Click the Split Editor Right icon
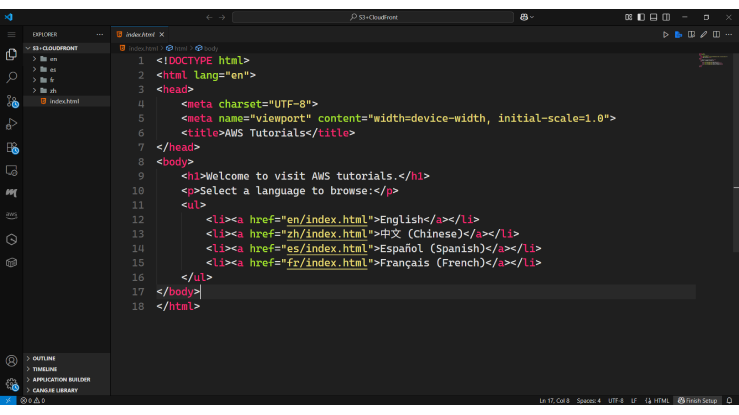This screenshot has height=415, width=739. pyautogui.click(x=716, y=34)
